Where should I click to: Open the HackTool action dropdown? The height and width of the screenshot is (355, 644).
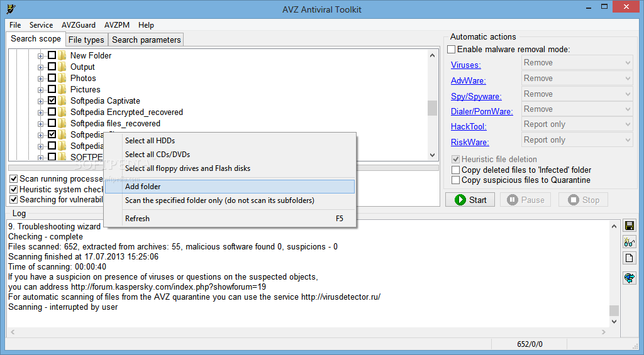point(577,124)
